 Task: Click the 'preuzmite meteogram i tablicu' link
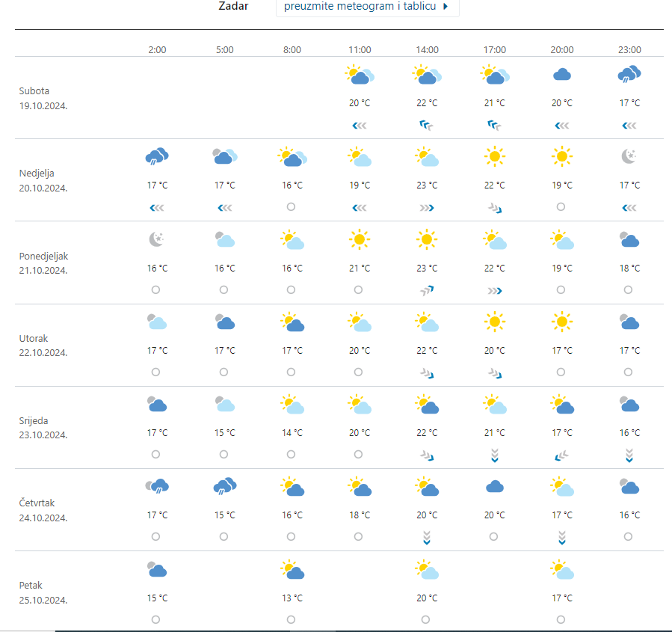(x=360, y=7)
